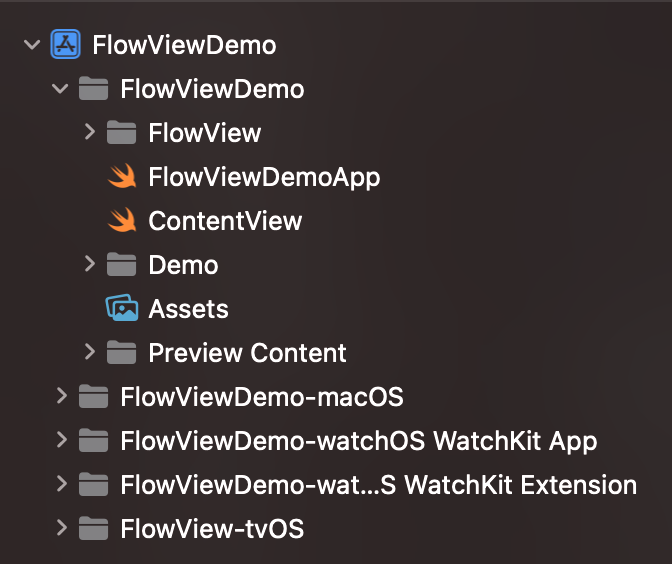The width and height of the screenshot is (672, 564).
Task: Expand the Preview Content group
Action: coord(89,353)
